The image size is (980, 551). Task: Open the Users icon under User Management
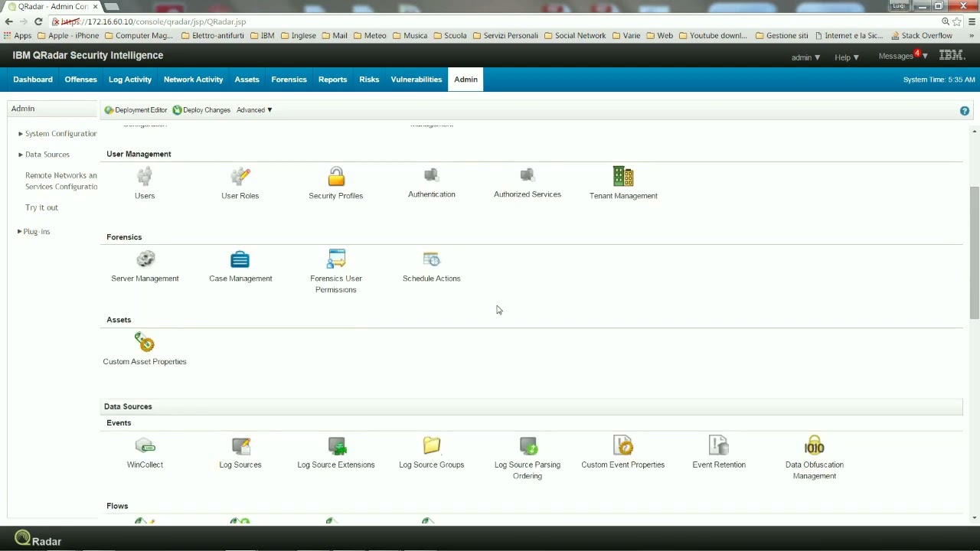pos(145,177)
